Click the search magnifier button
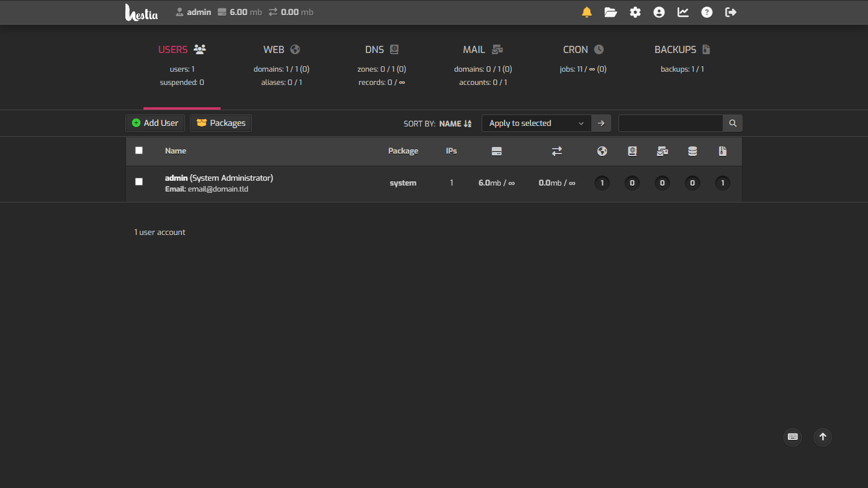 tap(733, 124)
